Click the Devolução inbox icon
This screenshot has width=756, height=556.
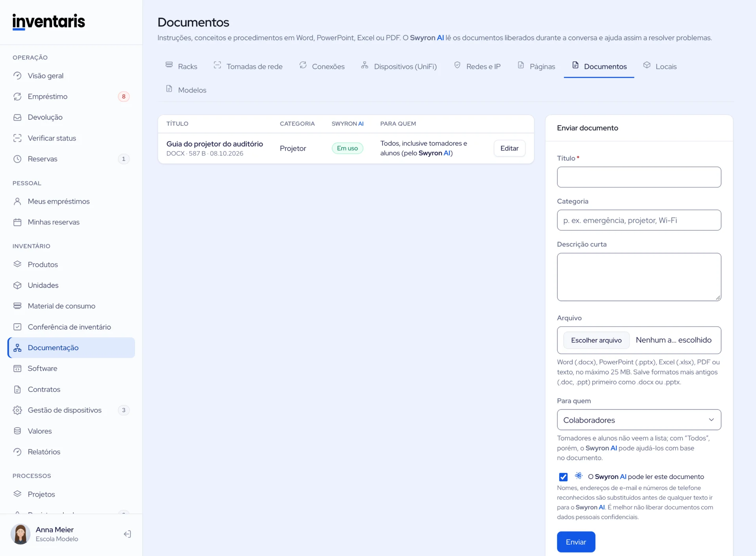pos(17,117)
